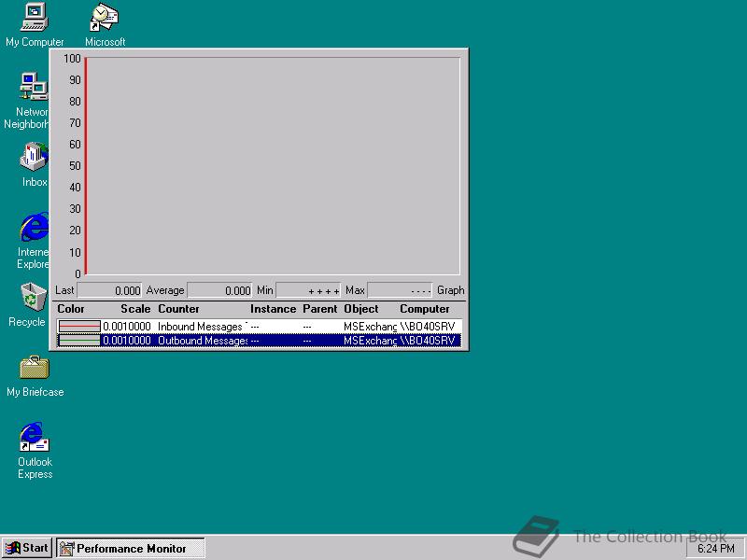Check the 6:24 PM taskbar clock

pyautogui.click(x=716, y=549)
